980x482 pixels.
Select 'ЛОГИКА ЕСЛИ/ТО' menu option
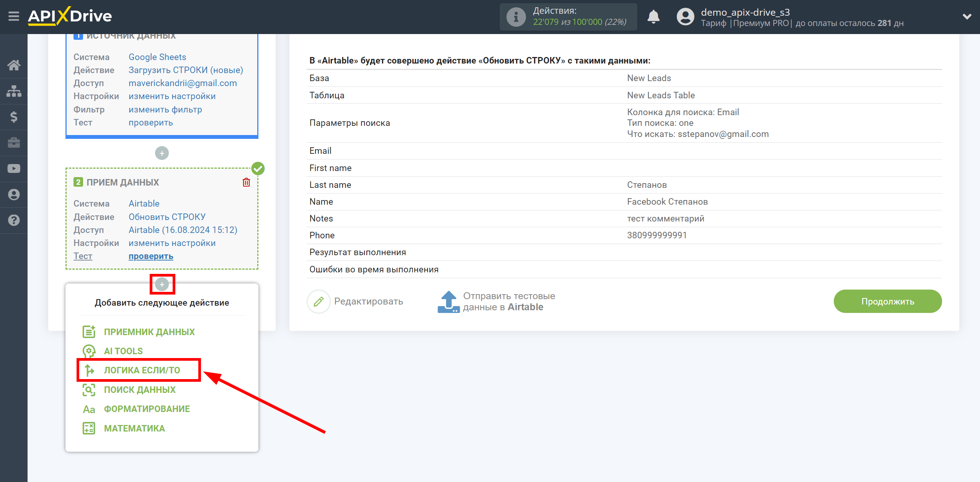pos(142,370)
